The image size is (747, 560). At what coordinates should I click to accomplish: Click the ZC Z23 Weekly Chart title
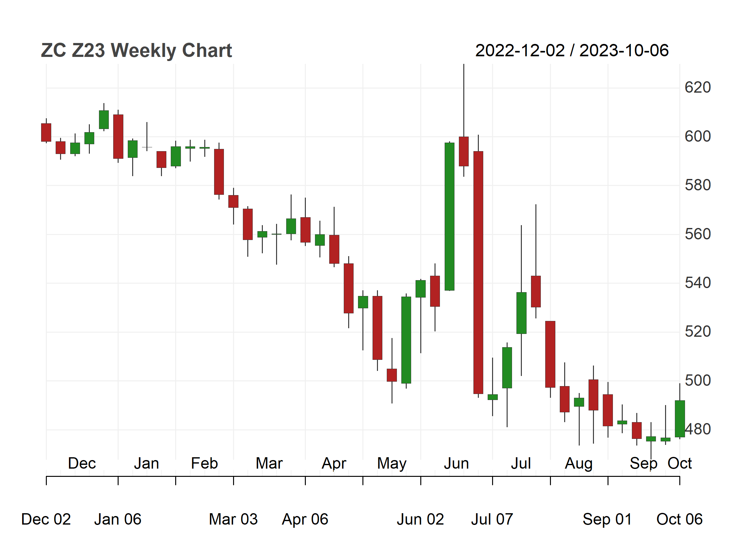click(136, 51)
